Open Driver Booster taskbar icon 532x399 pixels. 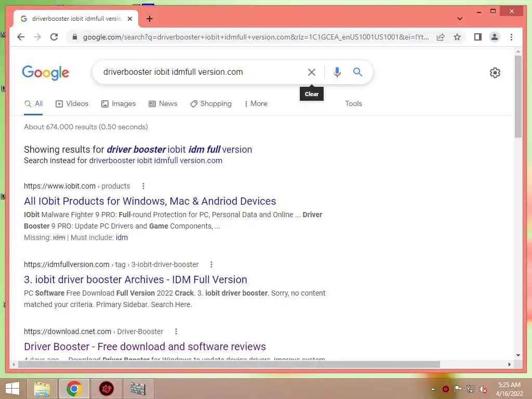[106, 389]
